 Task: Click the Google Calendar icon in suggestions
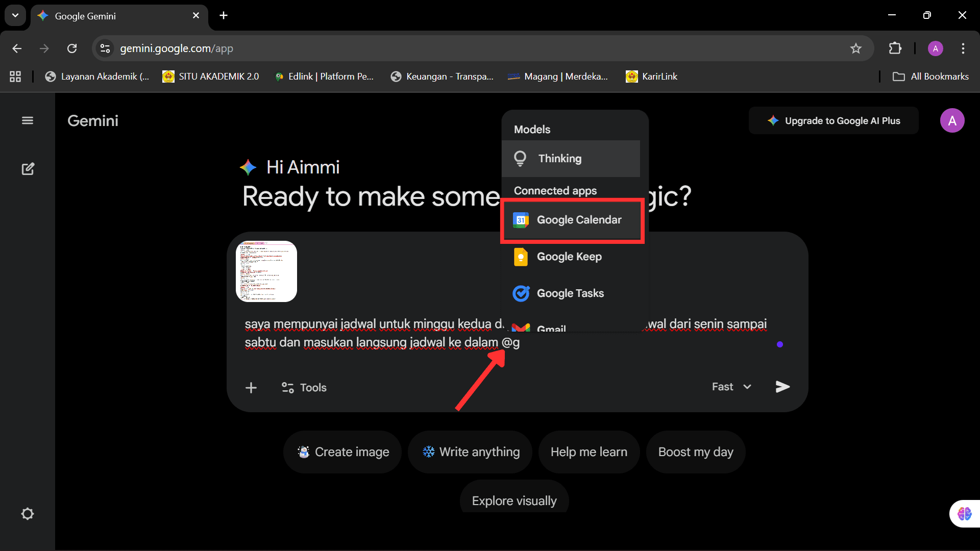521,220
